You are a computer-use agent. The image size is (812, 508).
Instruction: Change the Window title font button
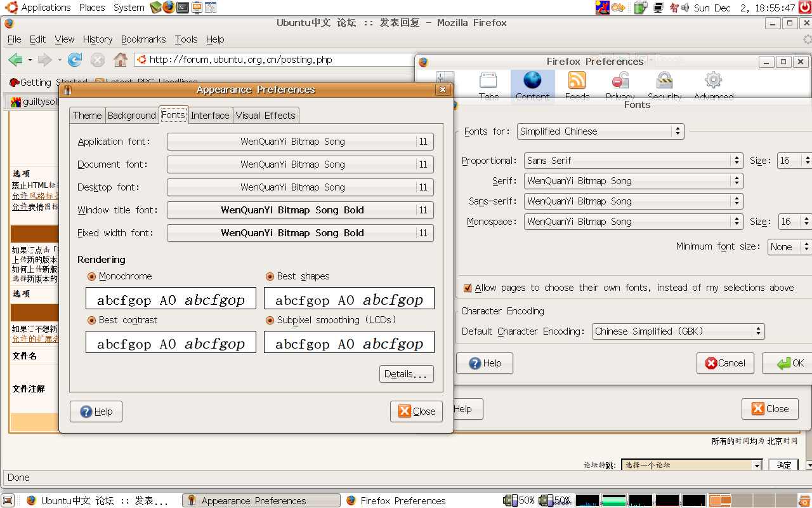[300, 210]
